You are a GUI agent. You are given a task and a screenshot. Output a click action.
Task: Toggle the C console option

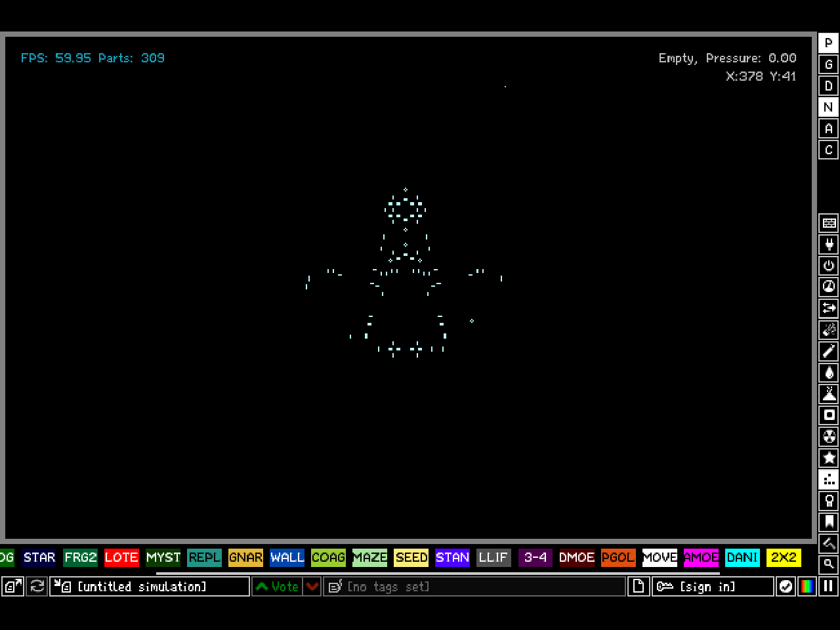[x=829, y=150]
